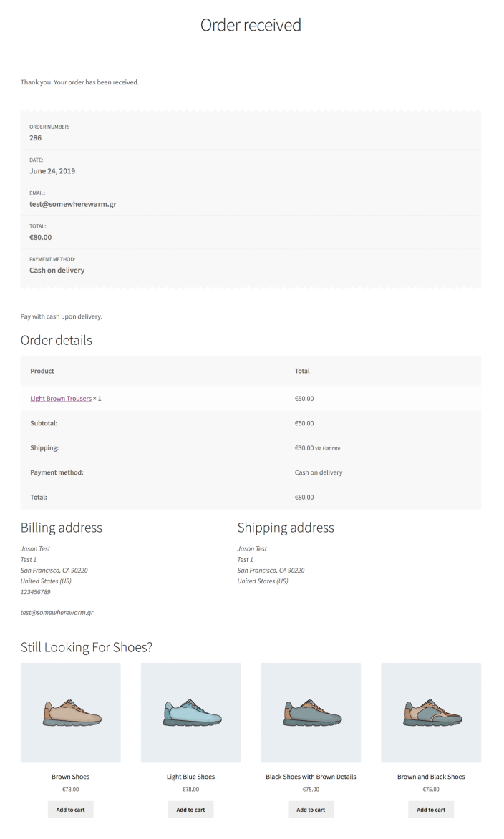The image size is (504, 839).
Task: Open the Light Blue Shoes title link
Action: [x=190, y=777]
